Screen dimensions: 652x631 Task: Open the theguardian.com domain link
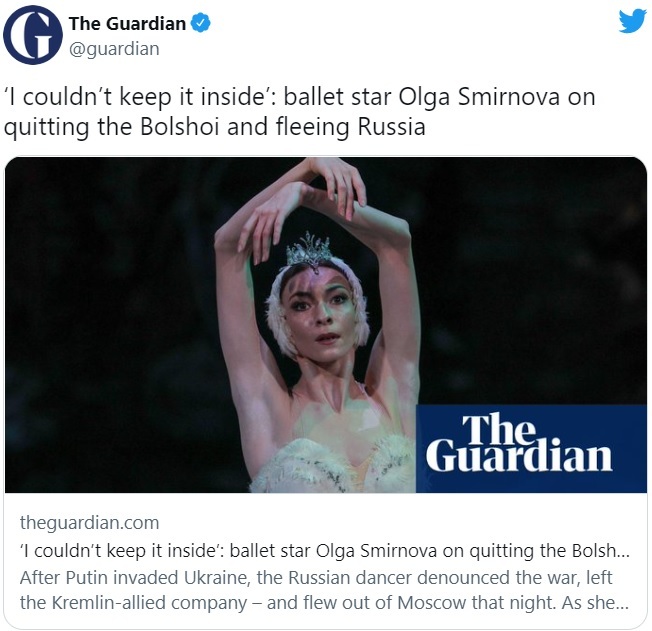click(x=89, y=523)
